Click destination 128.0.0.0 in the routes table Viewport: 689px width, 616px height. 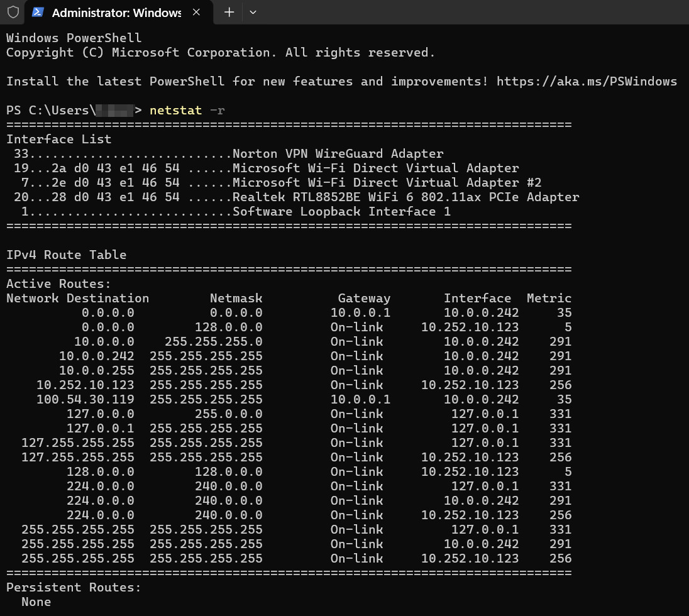tap(100, 472)
